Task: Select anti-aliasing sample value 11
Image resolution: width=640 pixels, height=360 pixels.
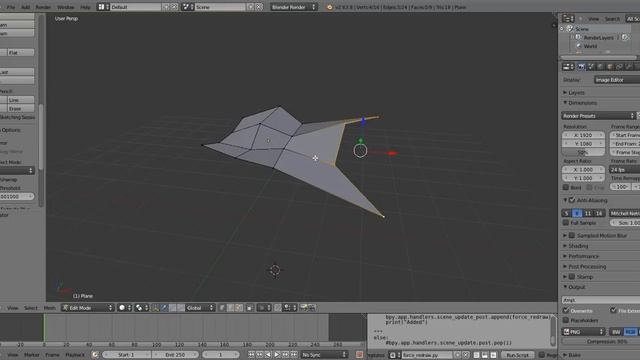Action: point(588,213)
